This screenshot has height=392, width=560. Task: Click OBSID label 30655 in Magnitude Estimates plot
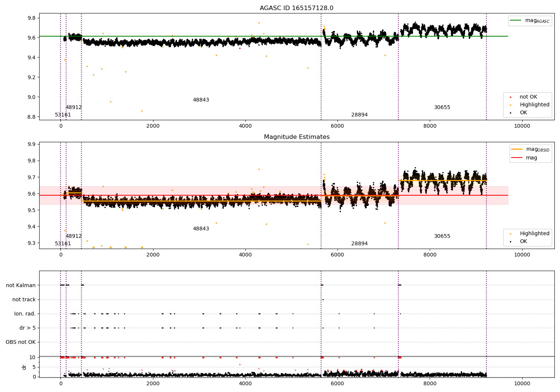[x=442, y=236]
